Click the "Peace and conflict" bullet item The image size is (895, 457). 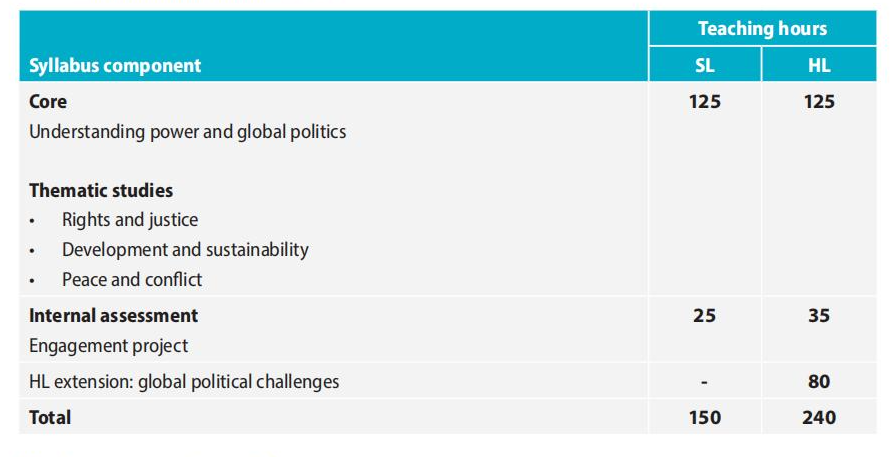pos(132,280)
